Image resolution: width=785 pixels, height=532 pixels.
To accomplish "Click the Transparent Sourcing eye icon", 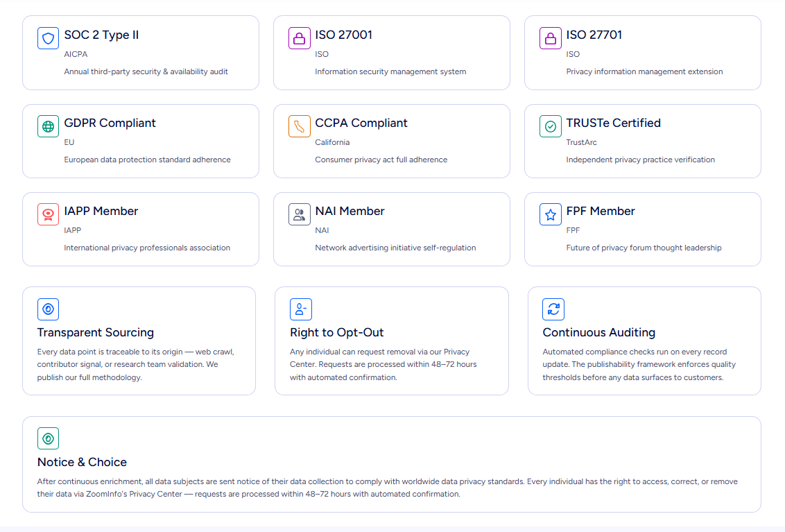I will pyautogui.click(x=48, y=309).
